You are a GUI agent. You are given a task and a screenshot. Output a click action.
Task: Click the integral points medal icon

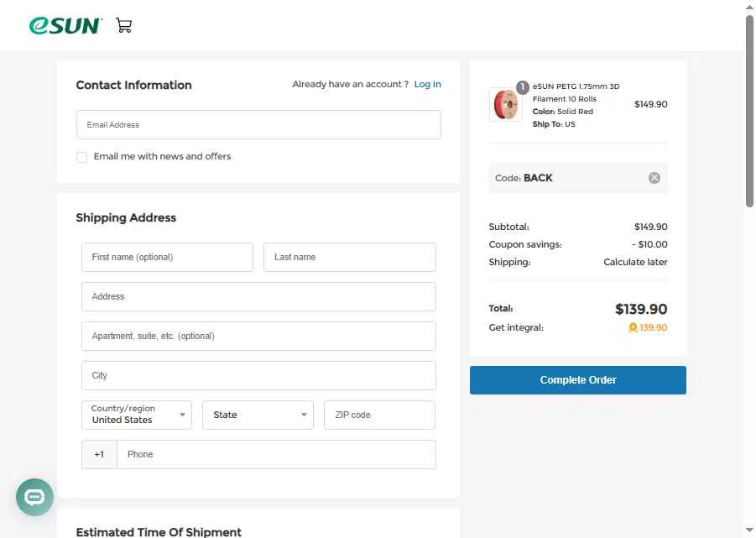click(x=633, y=328)
